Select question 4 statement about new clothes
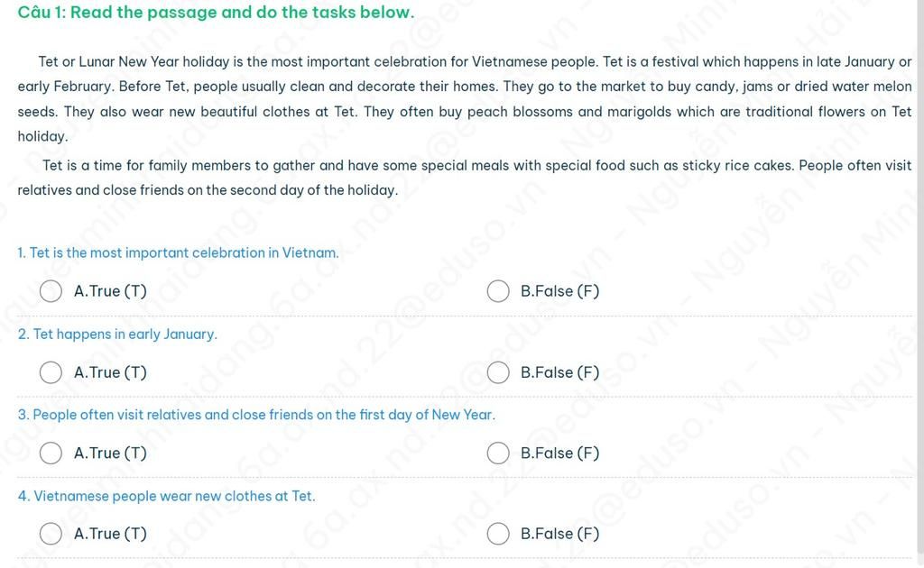 [166, 496]
